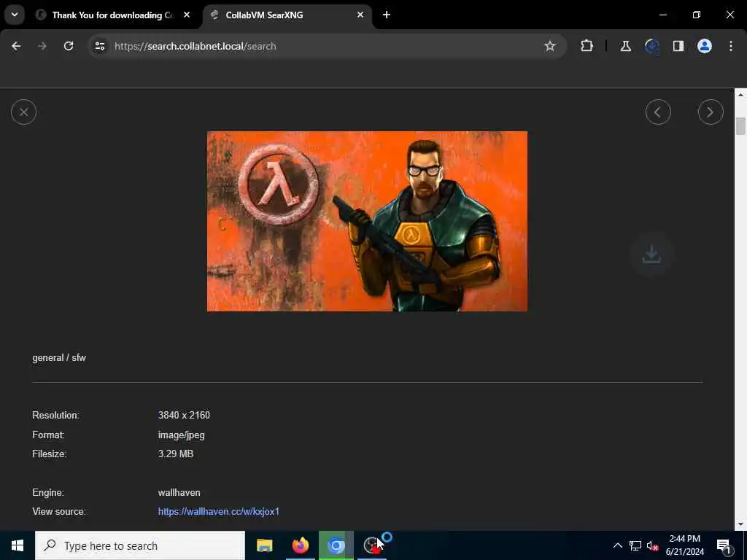The image size is (747, 560).
Task: Open a new browser tab
Action: coord(387,15)
